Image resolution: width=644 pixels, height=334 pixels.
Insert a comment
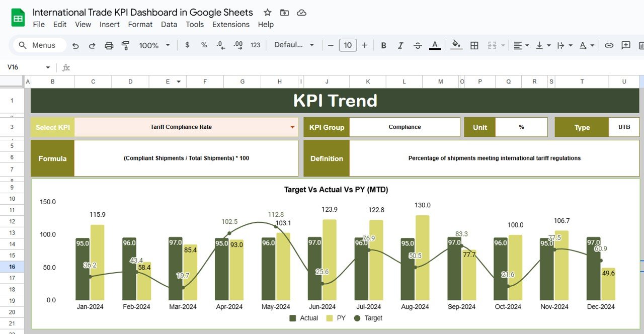(626, 45)
